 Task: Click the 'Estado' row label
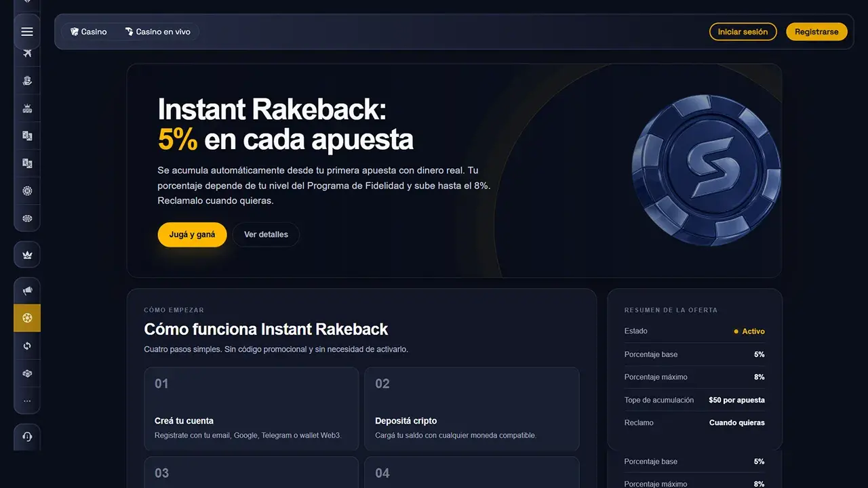(635, 331)
